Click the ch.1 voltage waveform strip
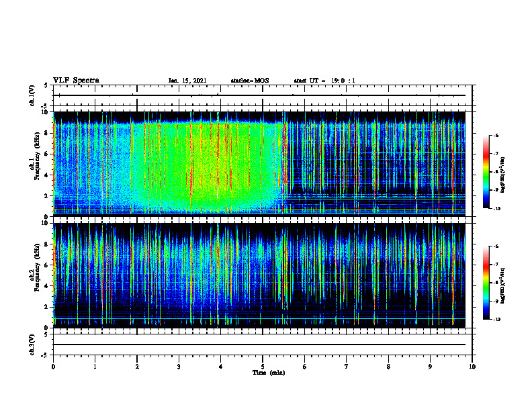The height and width of the screenshot is (411, 532). pos(263,95)
